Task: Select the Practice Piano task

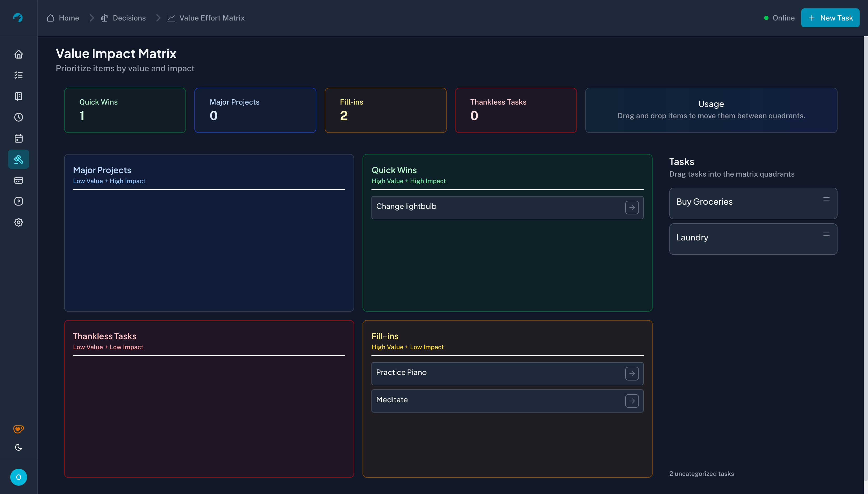Action: pos(507,374)
